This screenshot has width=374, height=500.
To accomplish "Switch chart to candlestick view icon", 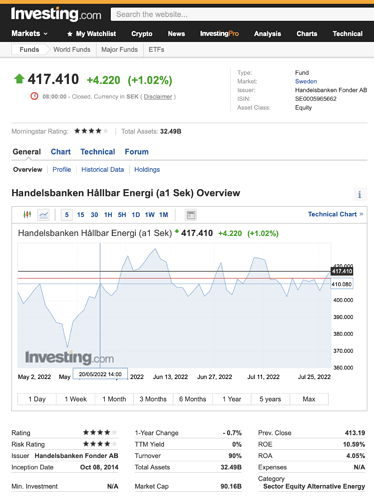I will pyautogui.click(x=27, y=215).
